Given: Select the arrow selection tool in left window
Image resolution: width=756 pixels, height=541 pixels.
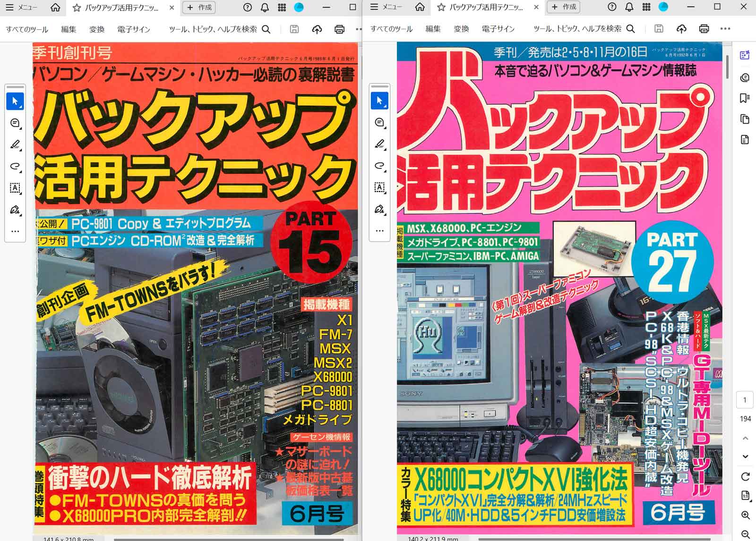Looking at the screenshot, I should click(x=15, y=101).
